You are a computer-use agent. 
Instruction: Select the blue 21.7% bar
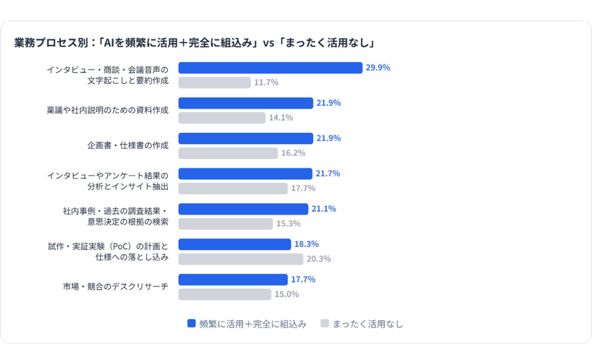[x=245, y=174]
